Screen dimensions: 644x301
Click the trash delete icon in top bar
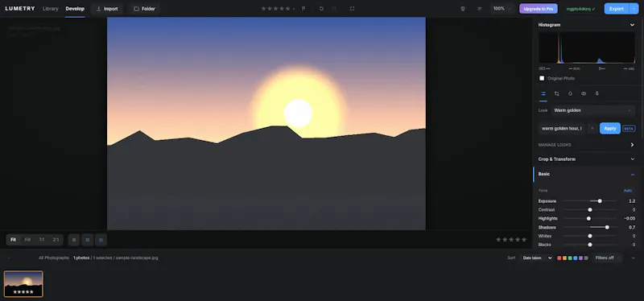pyautogui.click(x=463, y=9)
